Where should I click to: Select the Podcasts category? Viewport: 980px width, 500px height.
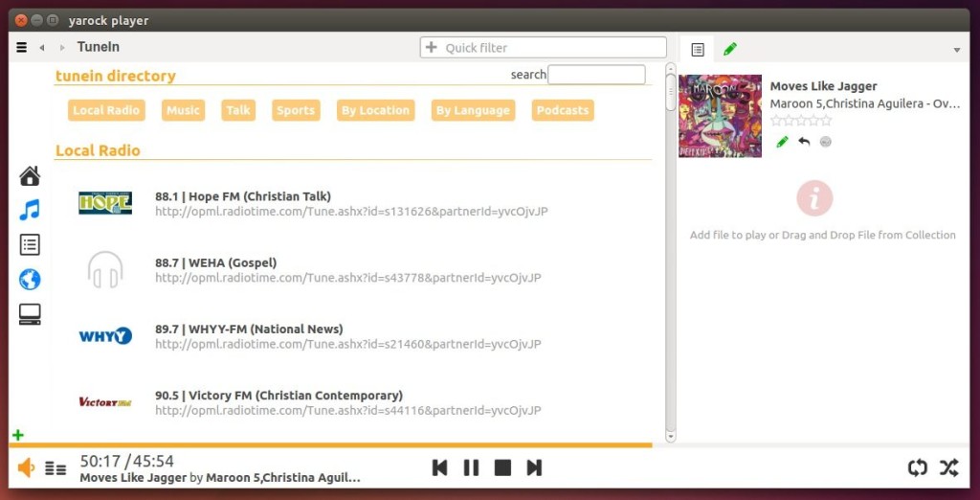pos(563,110)
